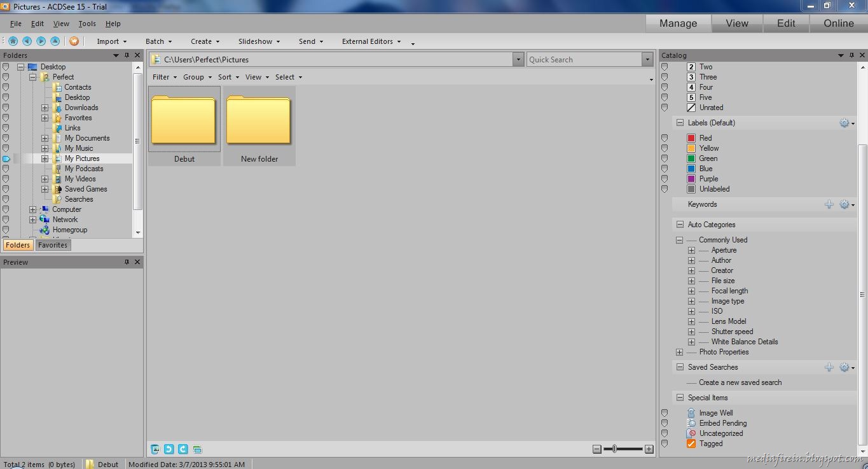Image resolution: width=868 pixels, height=469 pixels.
Task: Toggle the Easy-Select indicator for Yellow label
Action: [665, 148]
